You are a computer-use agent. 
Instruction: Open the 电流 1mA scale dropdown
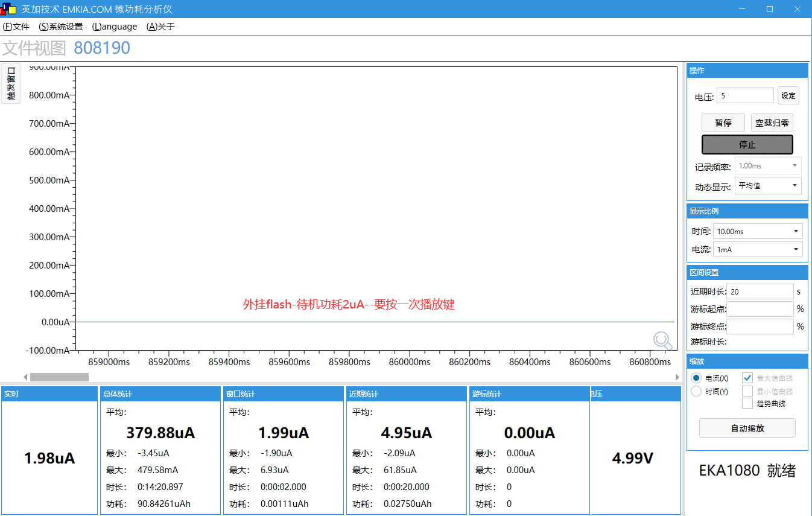point(758,249)
